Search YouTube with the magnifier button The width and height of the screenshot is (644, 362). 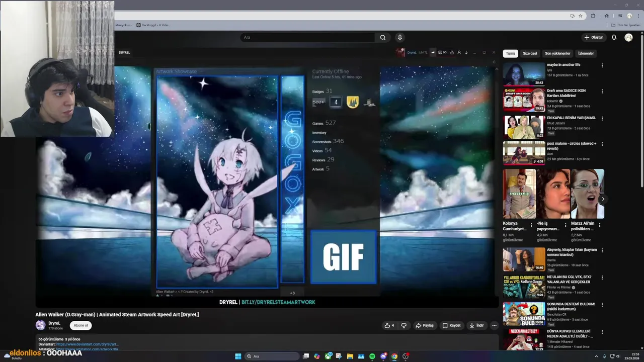(383, 37)
